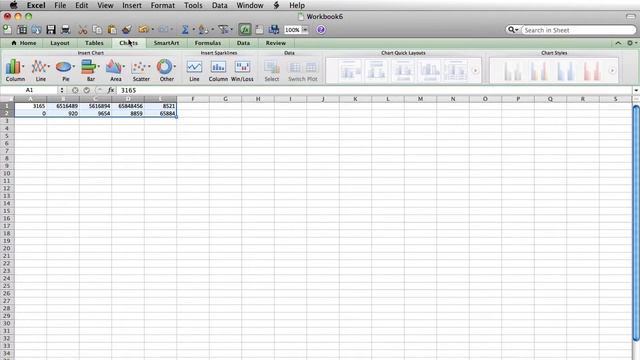The image size is (640, 360).
Task: Select cell containing 65884
Action: tap(160, 113)
